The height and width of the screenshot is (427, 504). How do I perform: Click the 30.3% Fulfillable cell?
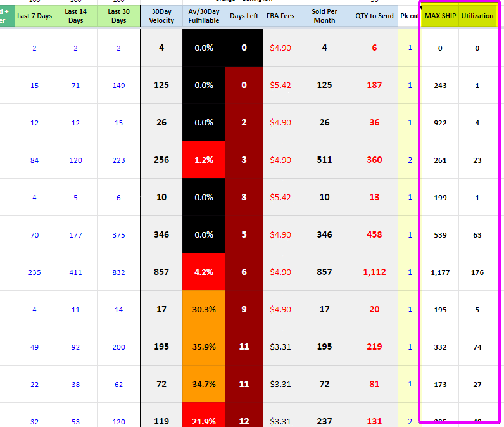[x=204, y=309]
